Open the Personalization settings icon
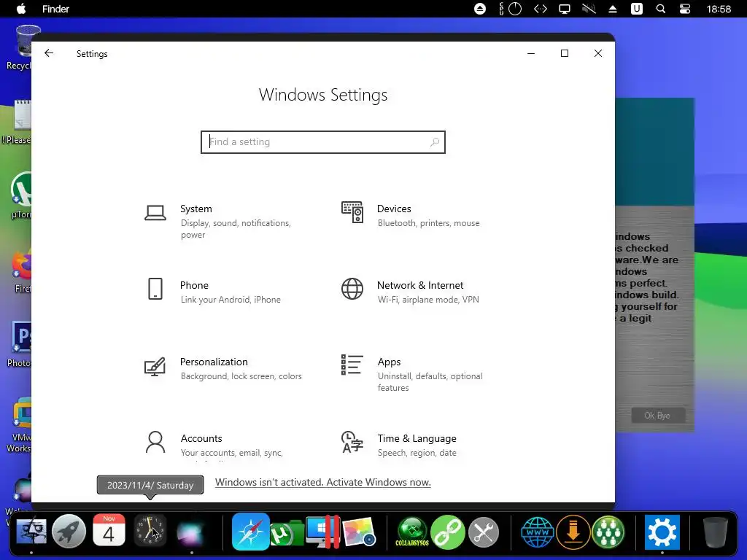 (155, 367)
